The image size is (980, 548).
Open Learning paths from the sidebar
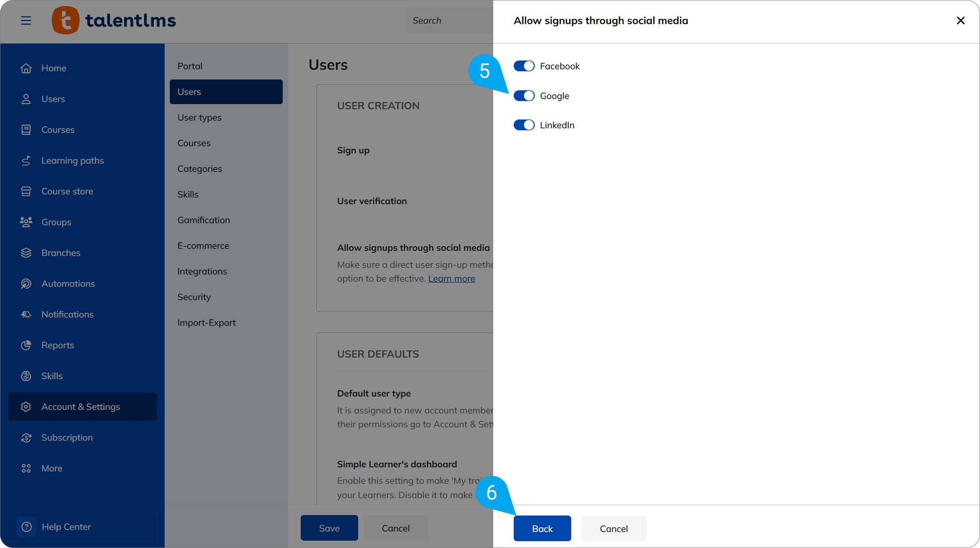point(83,160)
